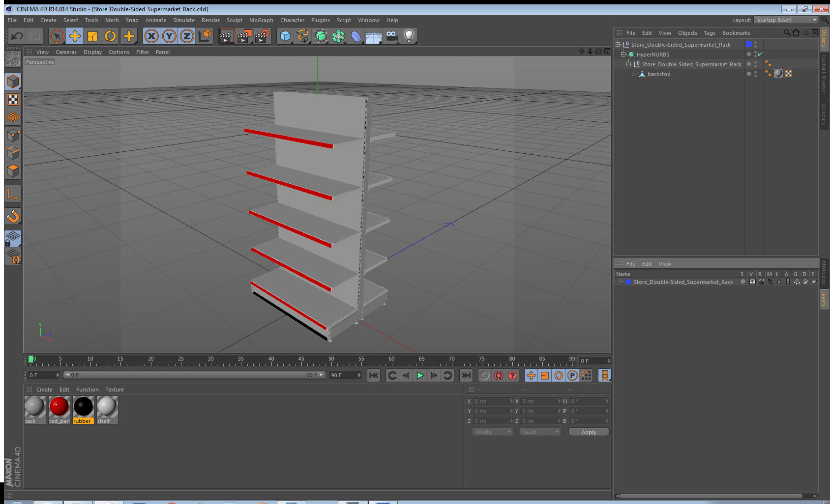Collapse the top Store_Double-Sided_Supermarket_Rack object
Image resolution: width=830 pixels, height=504 pixels.
[618, 44]
